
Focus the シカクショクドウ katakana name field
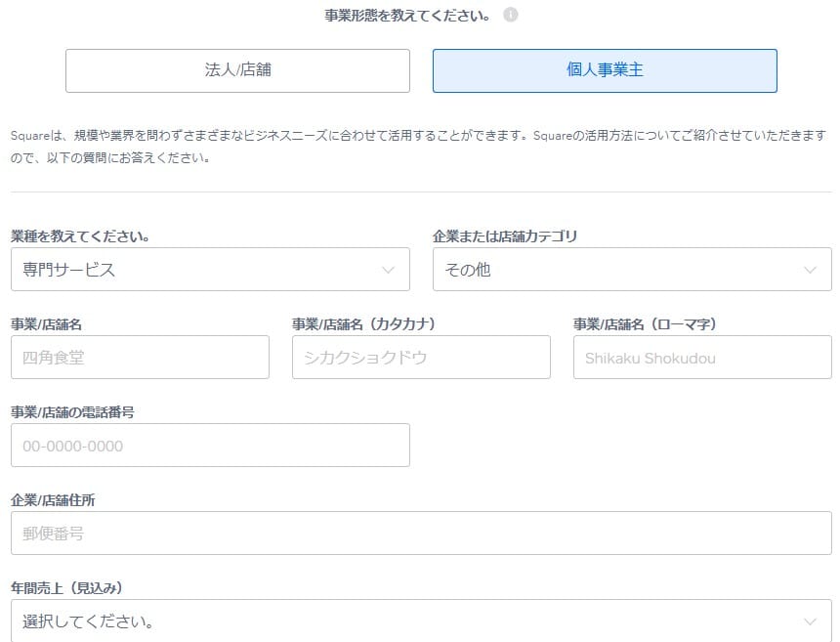[x=420, y=357]
